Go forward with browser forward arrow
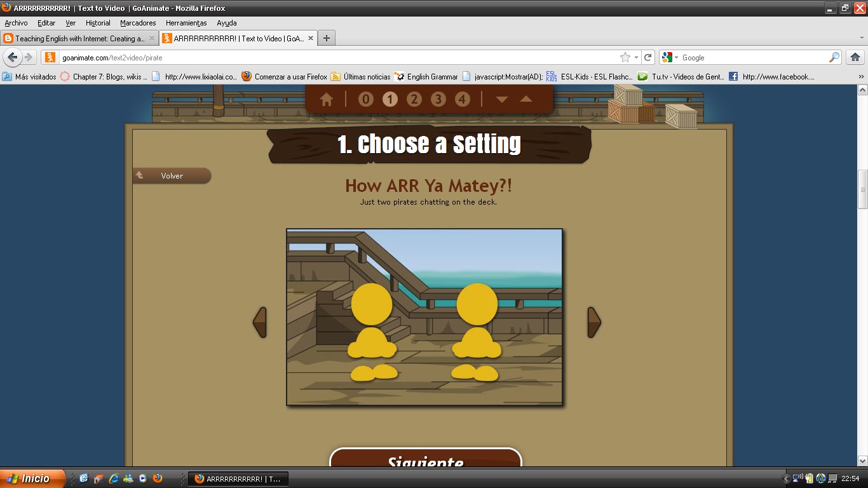The height and width of the screenshot is (488, 868). coord(29,57)
